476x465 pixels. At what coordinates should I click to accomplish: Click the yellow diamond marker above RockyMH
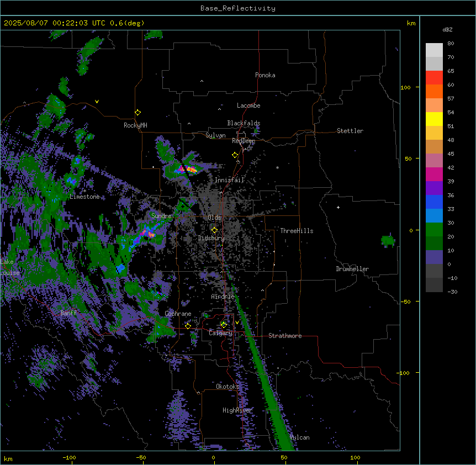(x=137, y=113)
